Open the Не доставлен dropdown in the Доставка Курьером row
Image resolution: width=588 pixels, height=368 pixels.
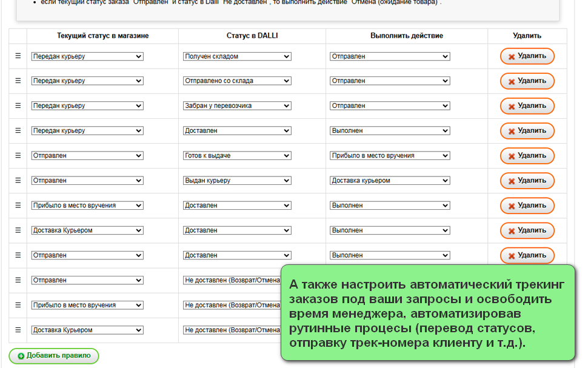tap(232, 330)
